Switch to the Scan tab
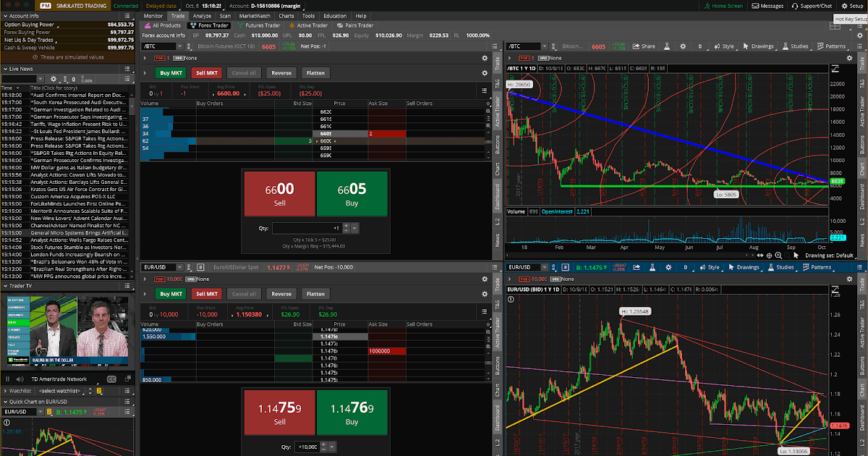The width and height of the screenshot is (868, 456). coord(226,15)
